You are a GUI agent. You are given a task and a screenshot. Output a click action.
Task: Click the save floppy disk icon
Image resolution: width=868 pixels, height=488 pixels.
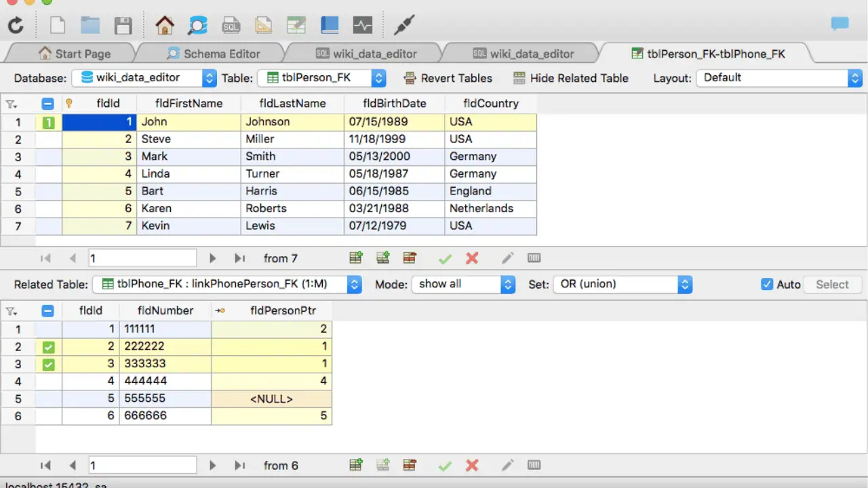point(123,26)
